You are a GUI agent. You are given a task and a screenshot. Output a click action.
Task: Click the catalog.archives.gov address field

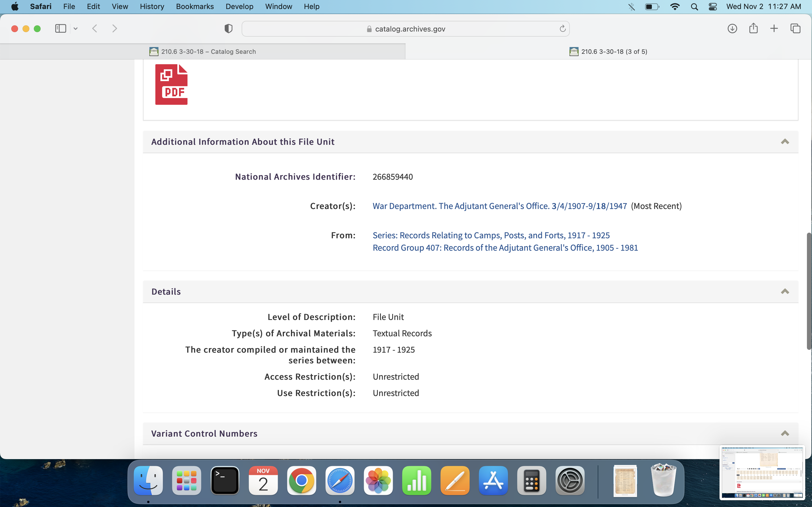405,29
